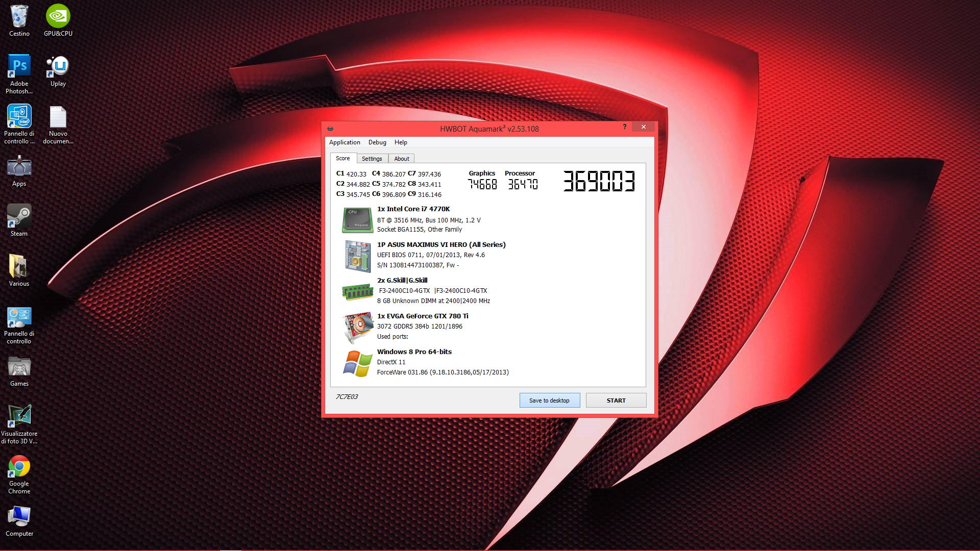Select the Visualizzatore di foto 3D icon
Viewport: 980px width, 551px height.
[x=19, y=424]
